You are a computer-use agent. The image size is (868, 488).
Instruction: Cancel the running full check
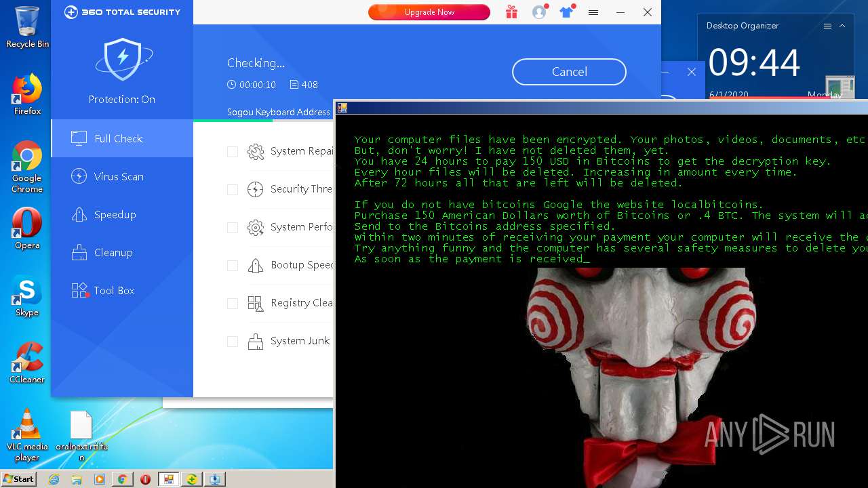tap(569, 72)
